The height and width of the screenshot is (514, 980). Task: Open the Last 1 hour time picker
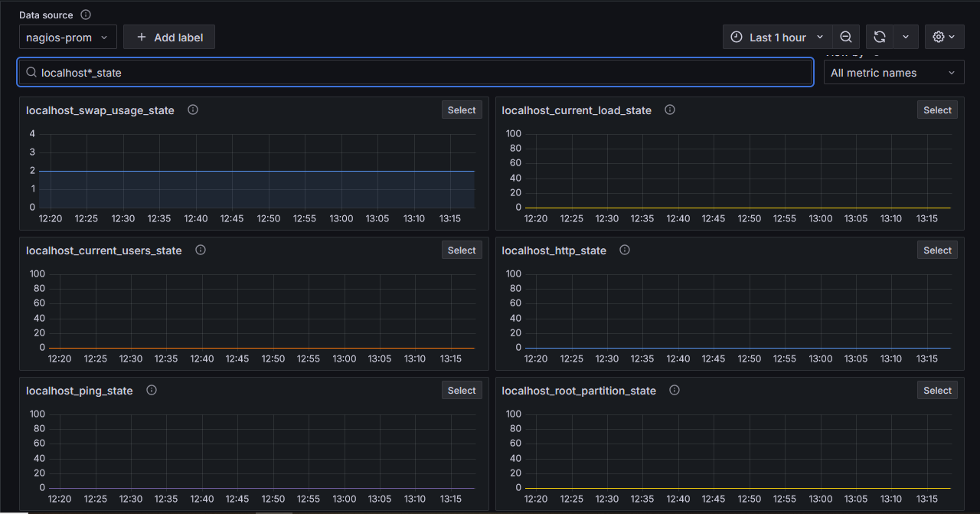click(x=777, y=37)
